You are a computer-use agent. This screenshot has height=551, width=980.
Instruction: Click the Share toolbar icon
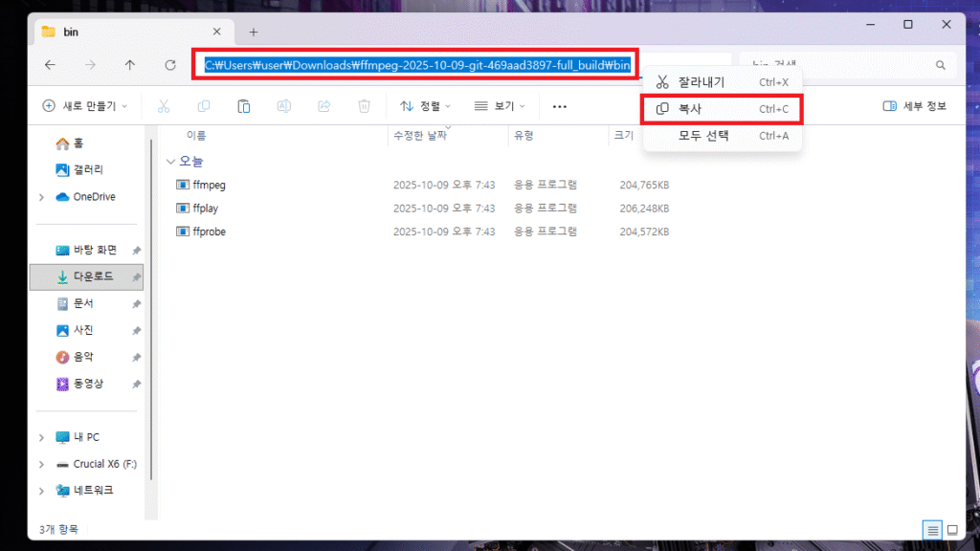coord(323,106)
